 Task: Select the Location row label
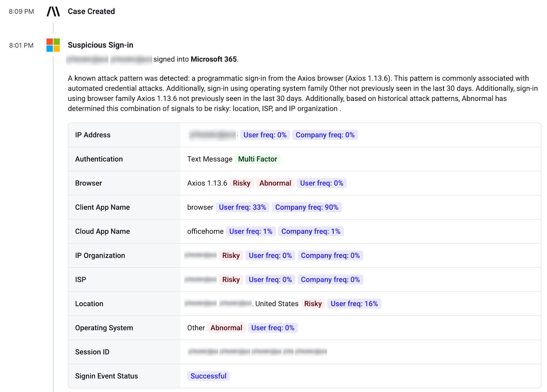(89, 304)
